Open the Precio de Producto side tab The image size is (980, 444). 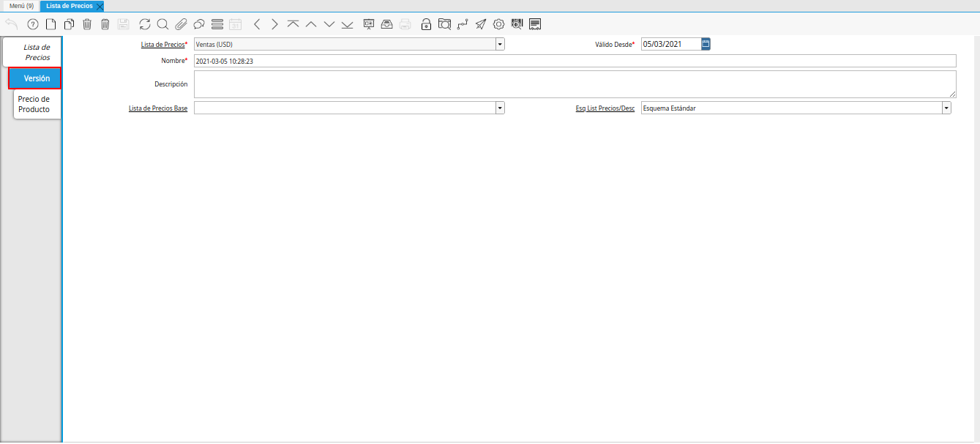(37, 104)
